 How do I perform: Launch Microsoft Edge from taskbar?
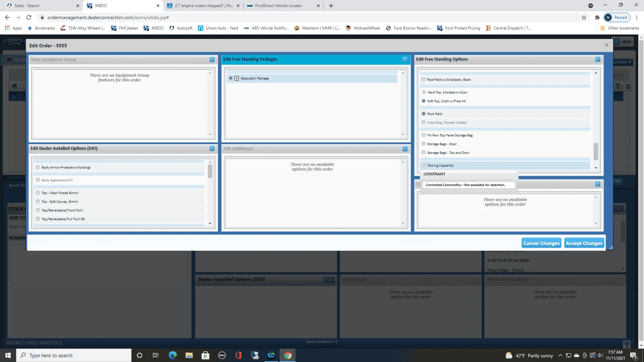[x=173, y=355]
